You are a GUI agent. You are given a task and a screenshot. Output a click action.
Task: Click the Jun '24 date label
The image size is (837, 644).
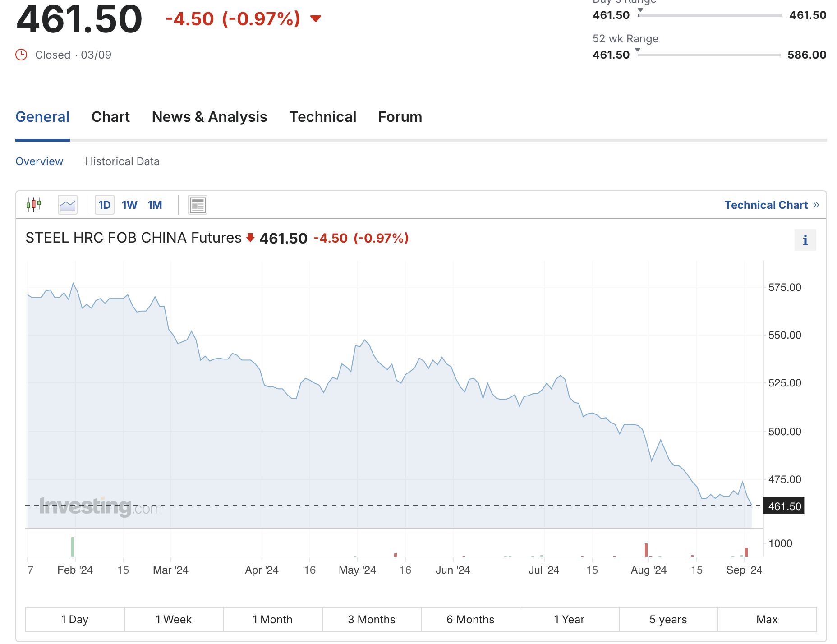453,570
